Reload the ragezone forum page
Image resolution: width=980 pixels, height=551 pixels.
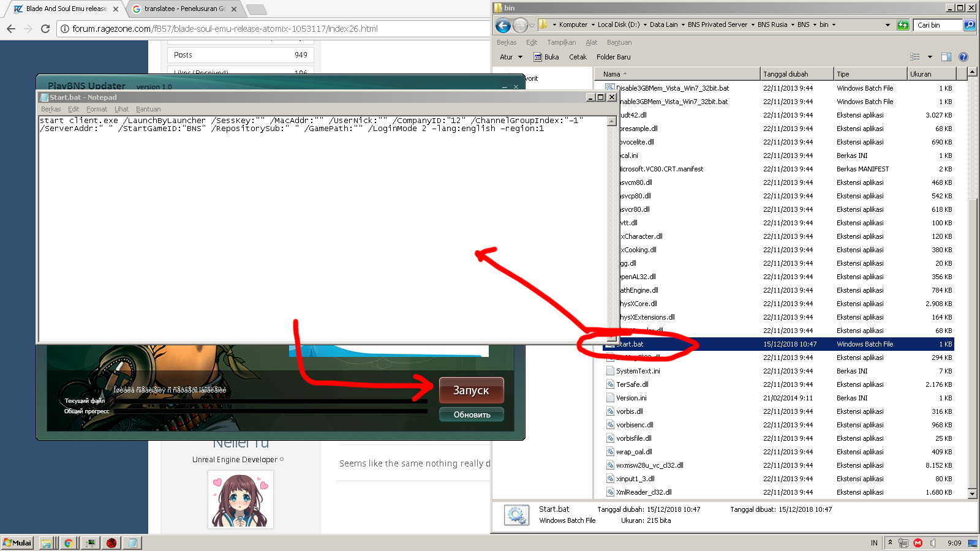tap(45, 29)
